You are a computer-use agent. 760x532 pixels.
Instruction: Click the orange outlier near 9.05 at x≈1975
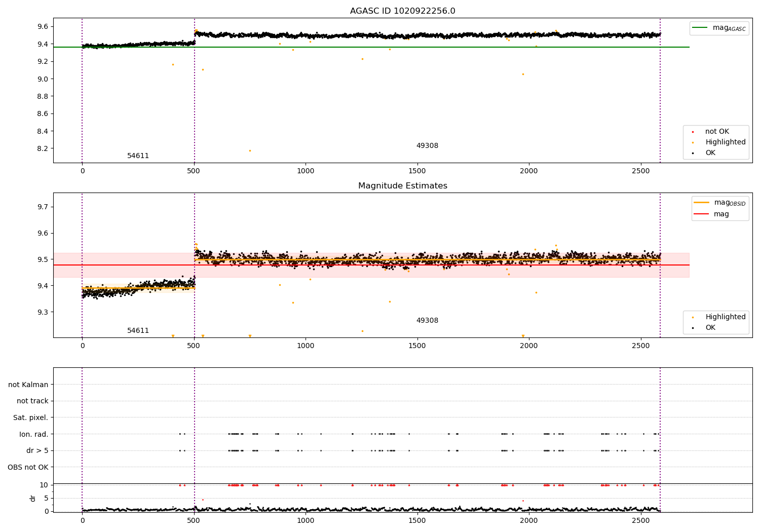pos(523,74)
